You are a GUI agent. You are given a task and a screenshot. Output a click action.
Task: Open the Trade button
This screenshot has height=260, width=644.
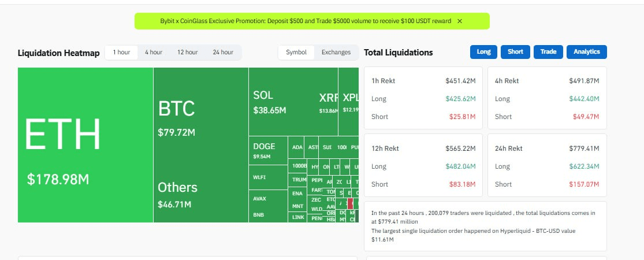click(548, 52)
